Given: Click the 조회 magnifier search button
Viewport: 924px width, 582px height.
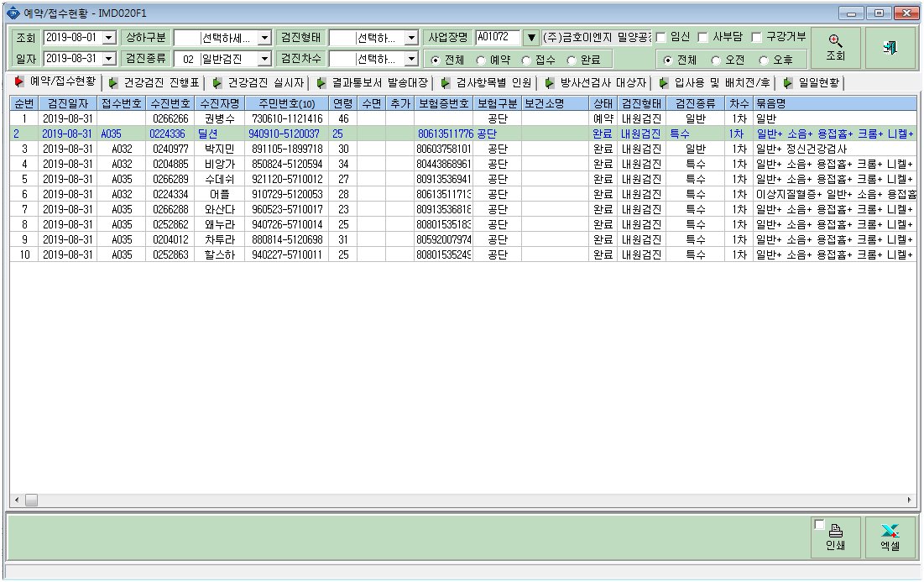Looking at the screenshot, I should 835,48.
